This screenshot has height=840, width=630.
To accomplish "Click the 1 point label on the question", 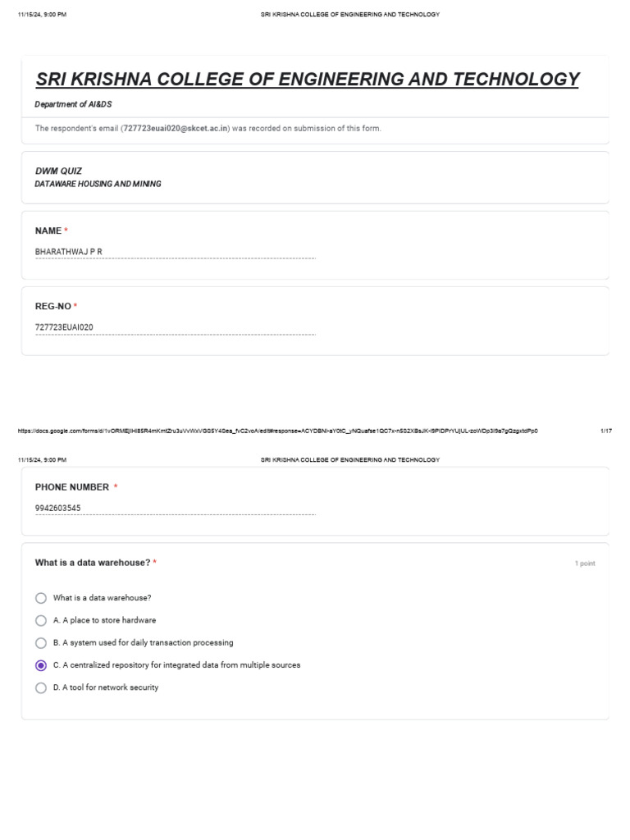I will (585, 564).
